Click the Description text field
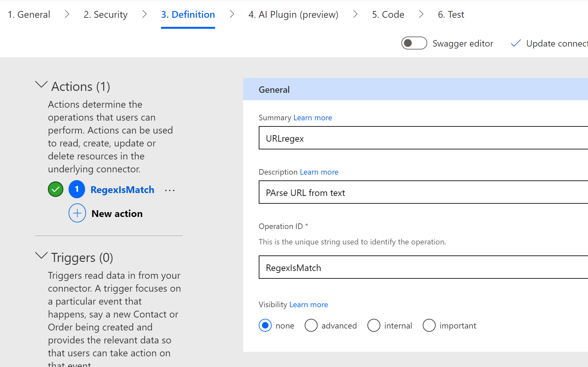 420,192
